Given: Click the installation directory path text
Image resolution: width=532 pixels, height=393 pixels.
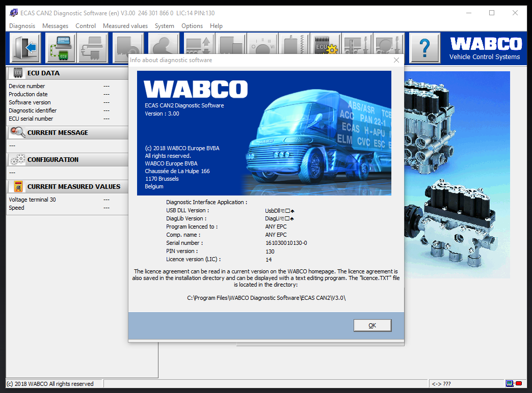Looking at the screenshot, I should click(267, 298).
